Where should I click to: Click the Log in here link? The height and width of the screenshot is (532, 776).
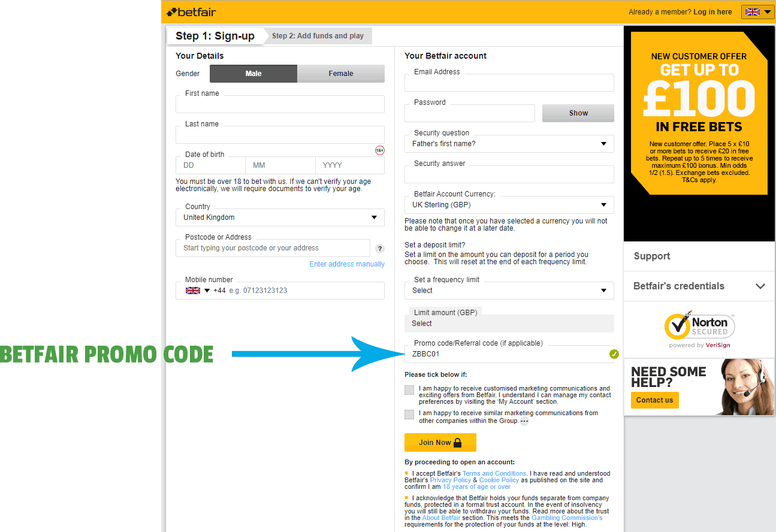pyautogui.click(x=712, y=12)
